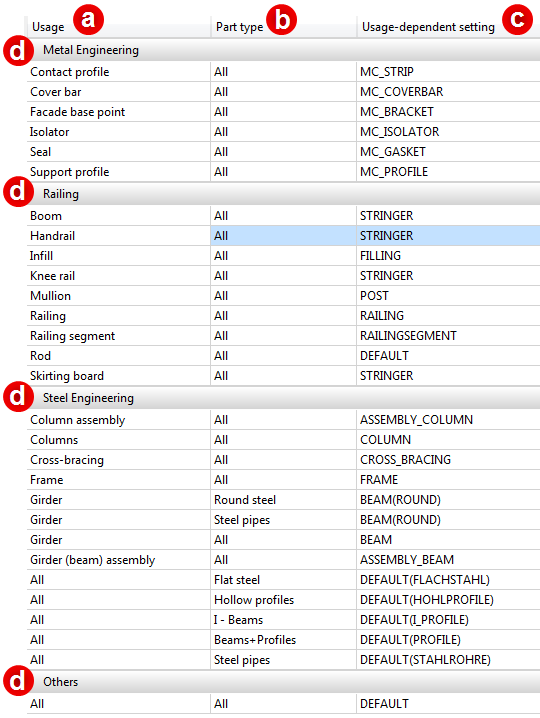
Task: Select the Contact profile row
Action: click(284, 72)
